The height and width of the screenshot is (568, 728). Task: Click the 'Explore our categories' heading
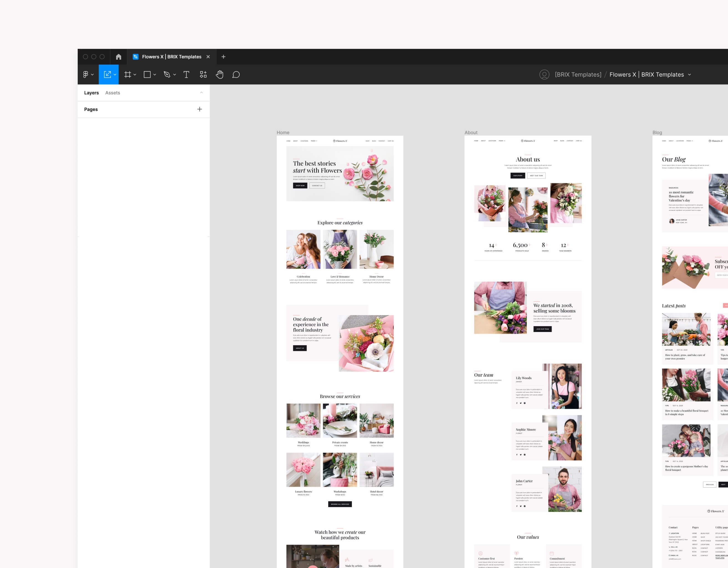(x=340, y=222)
